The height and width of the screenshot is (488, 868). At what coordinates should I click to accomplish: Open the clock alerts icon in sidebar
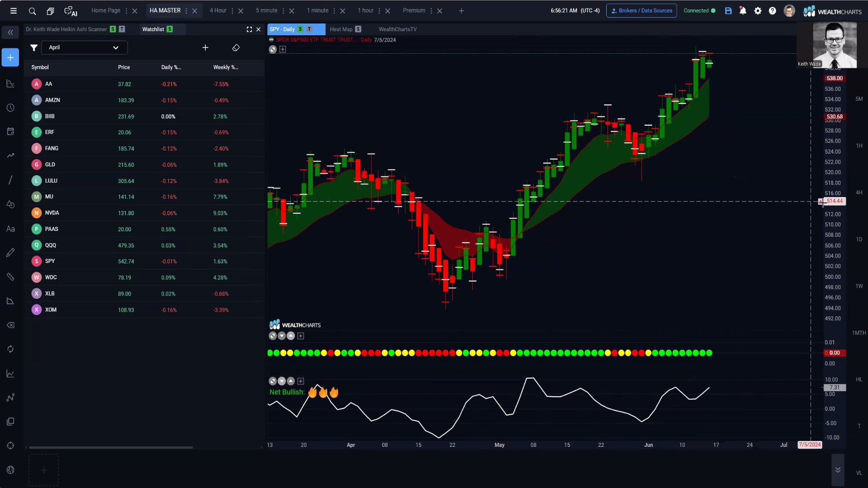(10, 108)
